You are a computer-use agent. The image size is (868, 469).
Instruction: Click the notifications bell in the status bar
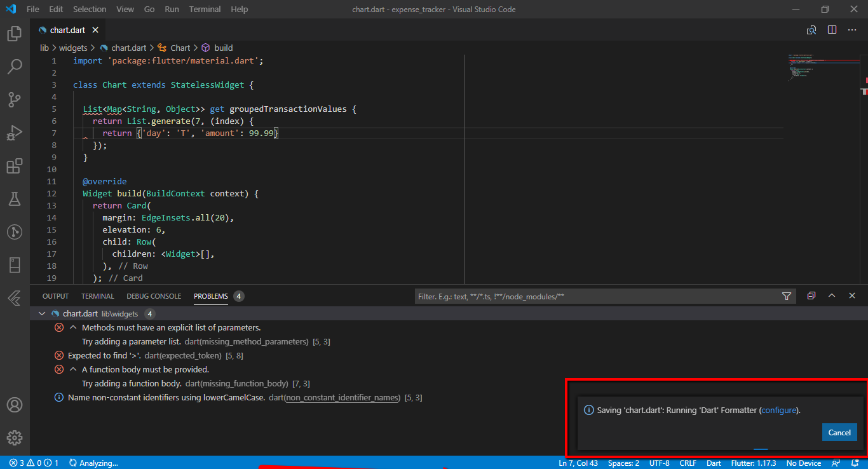[853, 463]
